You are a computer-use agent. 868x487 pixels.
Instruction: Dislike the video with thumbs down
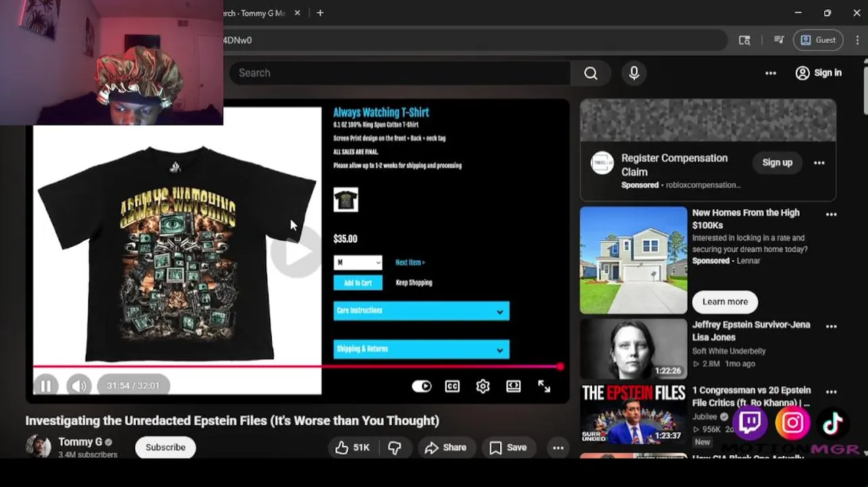pyautogui.click(x=395, y=448)
